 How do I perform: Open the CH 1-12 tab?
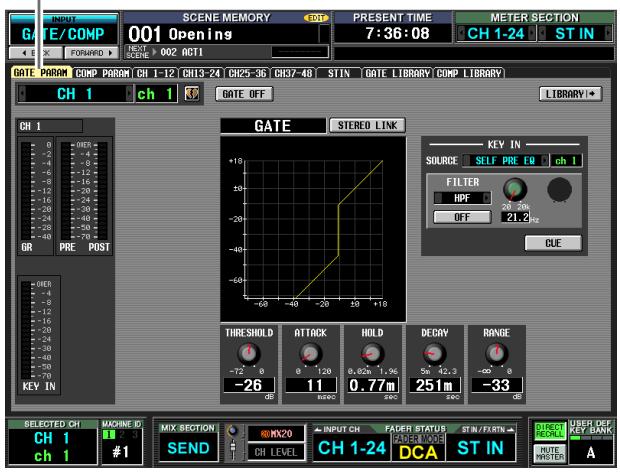[x=156, y=73]
